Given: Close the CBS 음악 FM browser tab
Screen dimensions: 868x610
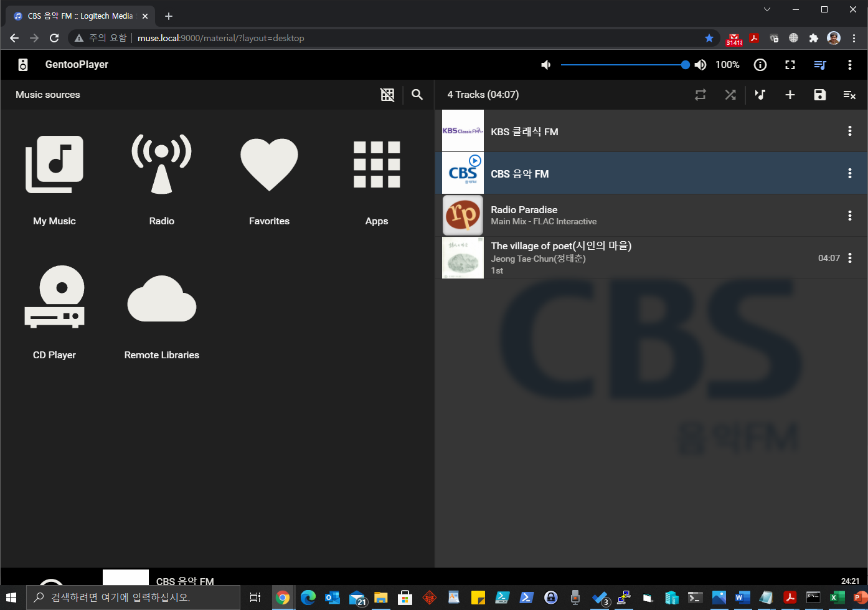Looking at the screenshot, I should (145, 16).
